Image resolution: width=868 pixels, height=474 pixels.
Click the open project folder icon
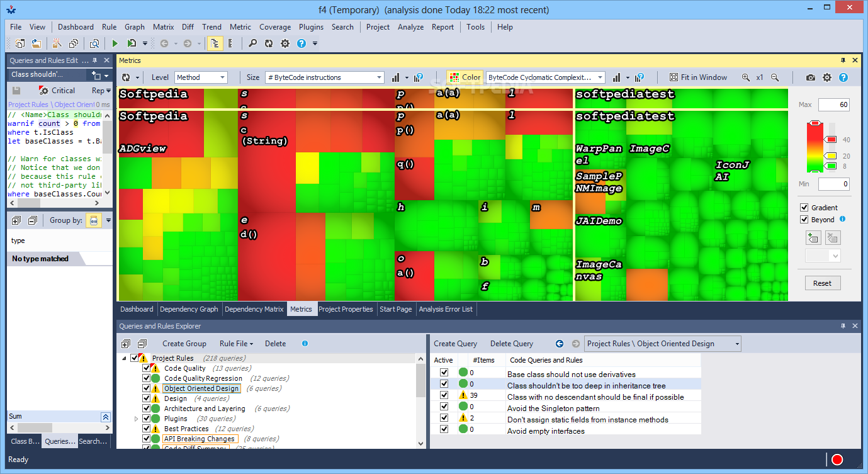pos(37,43)
